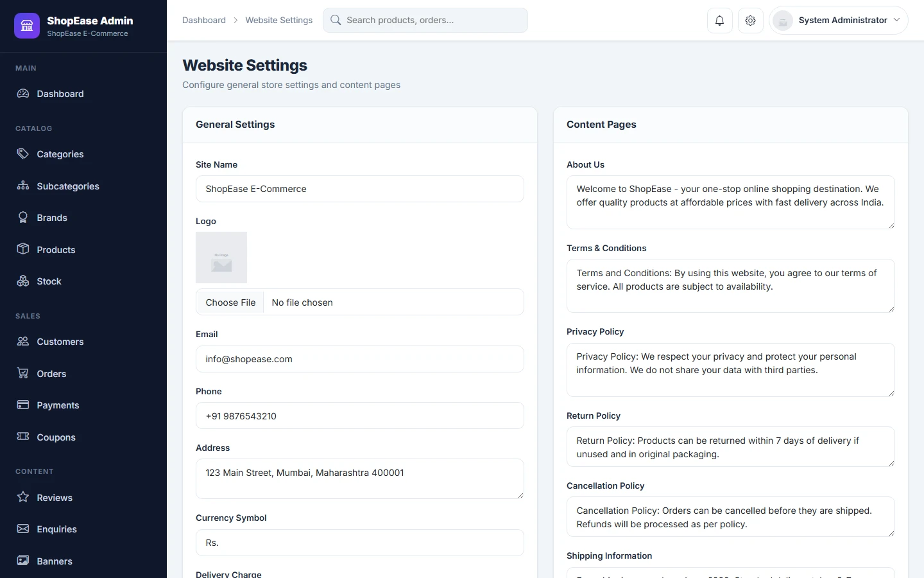
Task: Open Reviews in the sidebar
Action: [x=83, y=498]
